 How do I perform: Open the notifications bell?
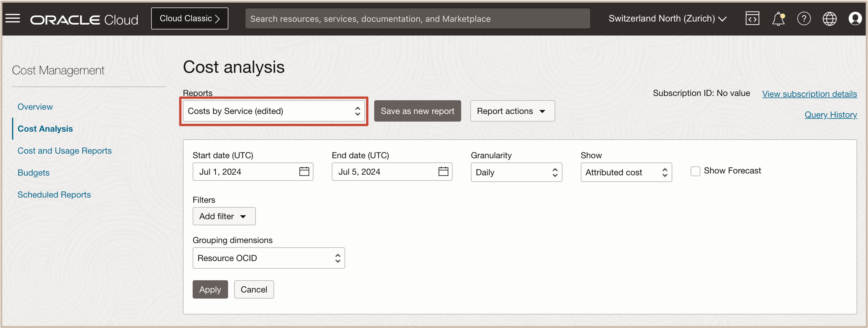click(x=778, y=19)
